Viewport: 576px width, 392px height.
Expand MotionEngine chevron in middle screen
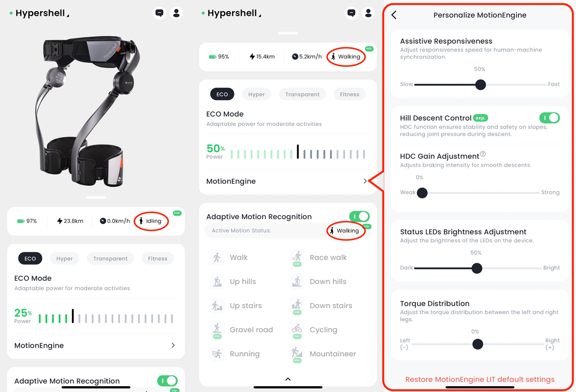tap(365, 181)
